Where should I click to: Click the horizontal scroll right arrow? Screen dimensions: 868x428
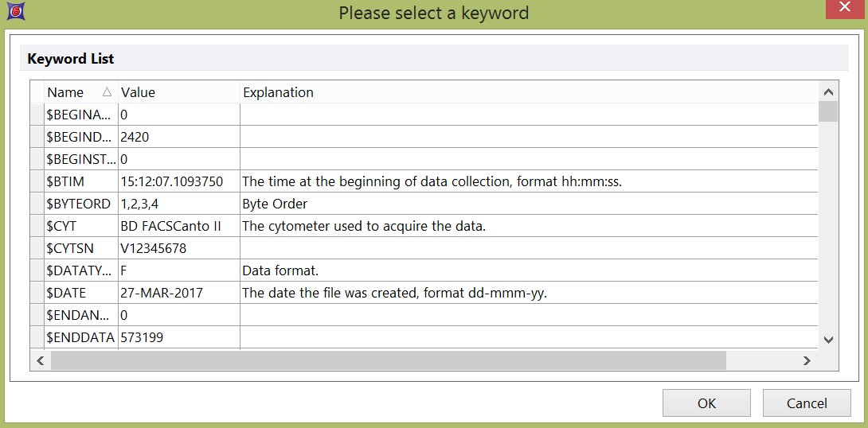807,360
